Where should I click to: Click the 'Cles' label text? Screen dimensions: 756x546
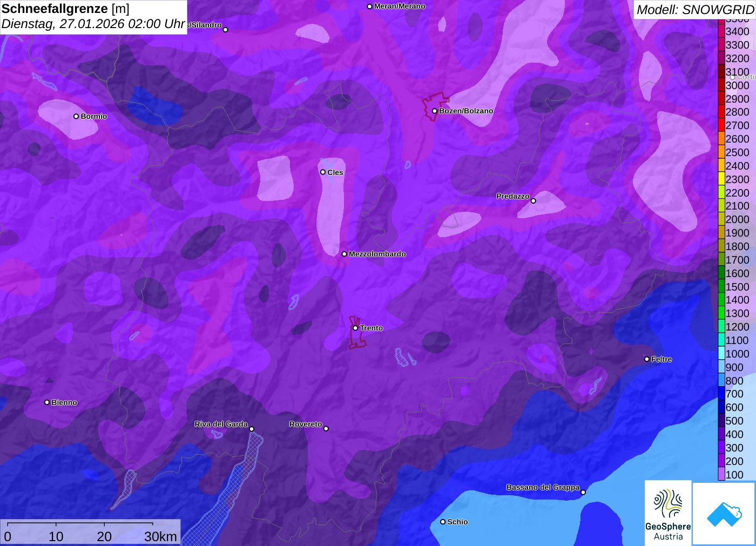click(335, 172)
